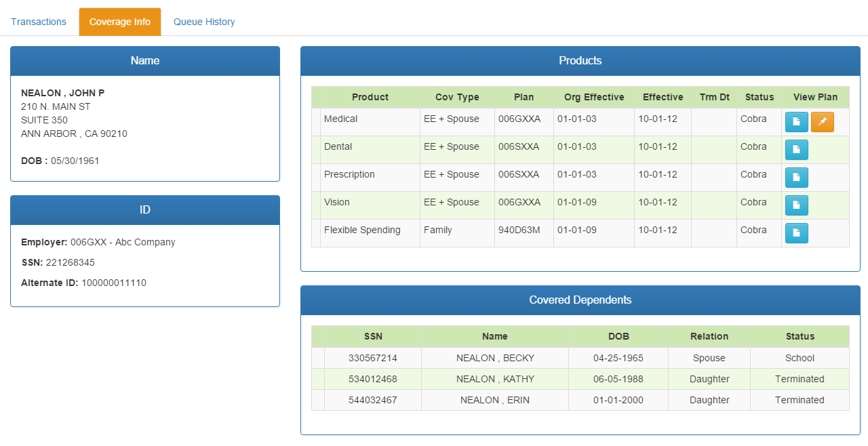Switch to the Transactions tab

(39, 22)
